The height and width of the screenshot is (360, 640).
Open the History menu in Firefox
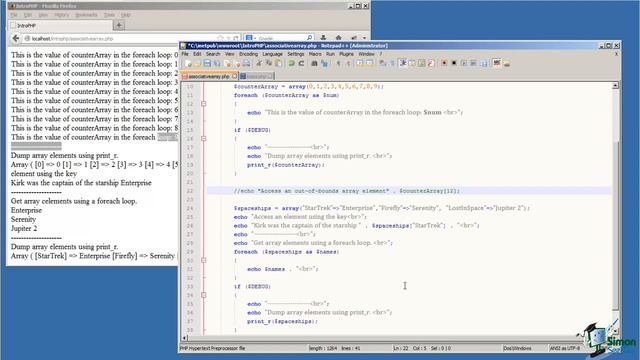point(62,15)
